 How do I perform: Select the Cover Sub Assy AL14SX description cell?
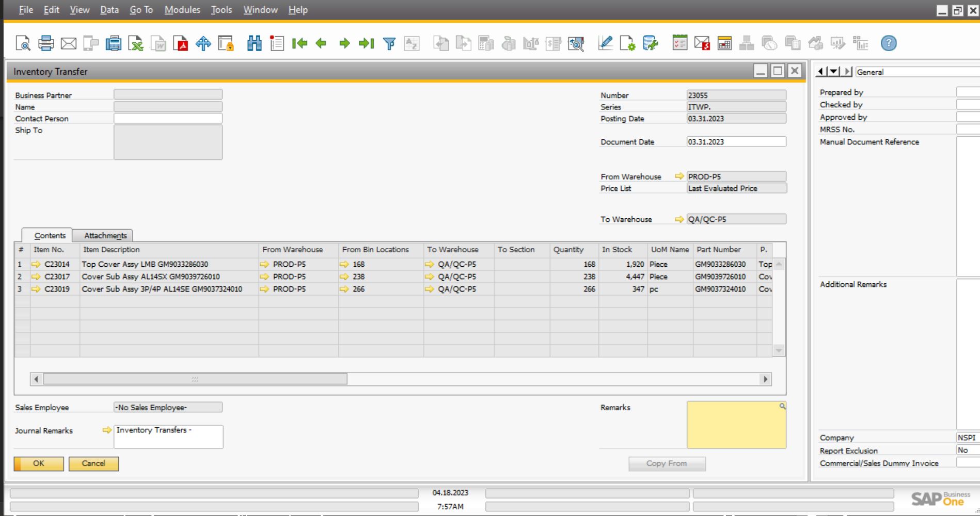pyautogui.click(x=169, y=277)
